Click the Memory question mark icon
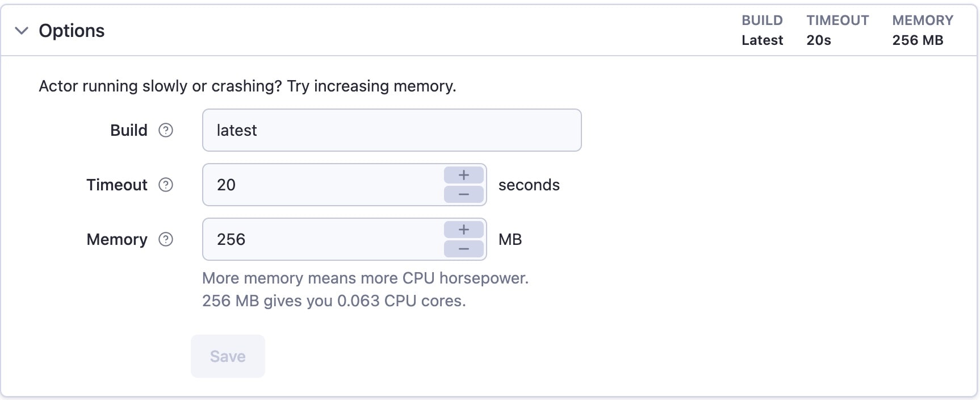This screenshot has width=980, height=400. tap(166, 240)
